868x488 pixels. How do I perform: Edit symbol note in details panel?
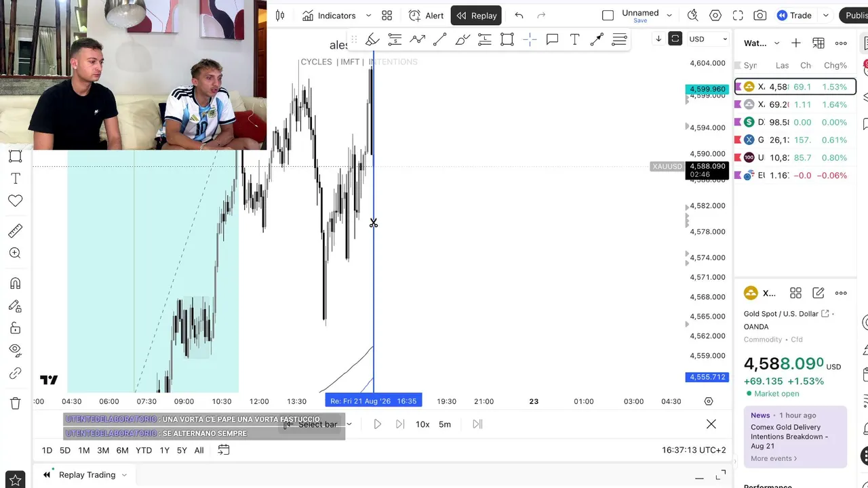818,293
